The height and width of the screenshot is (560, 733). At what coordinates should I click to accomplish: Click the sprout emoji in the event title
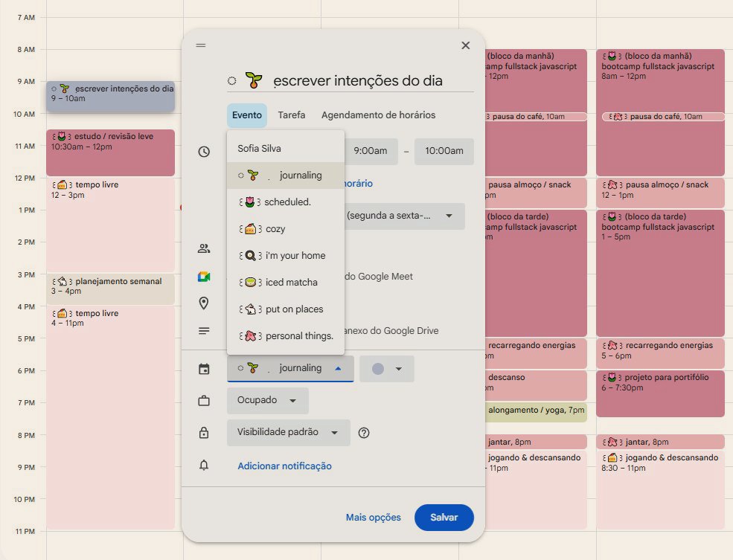point(253,80)
